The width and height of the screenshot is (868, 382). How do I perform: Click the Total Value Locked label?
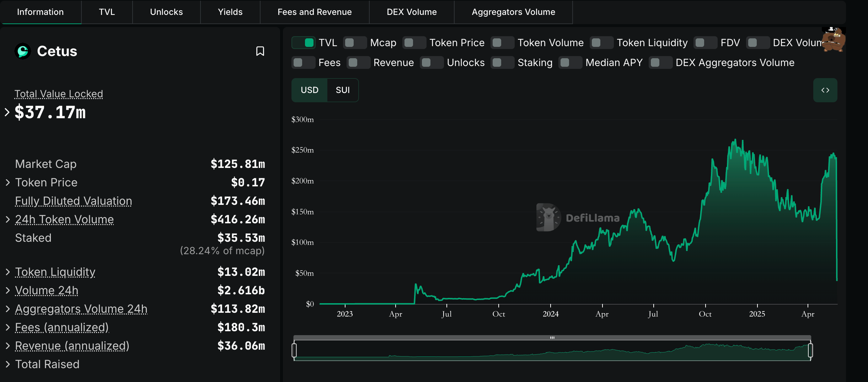[x=59, y=94]
